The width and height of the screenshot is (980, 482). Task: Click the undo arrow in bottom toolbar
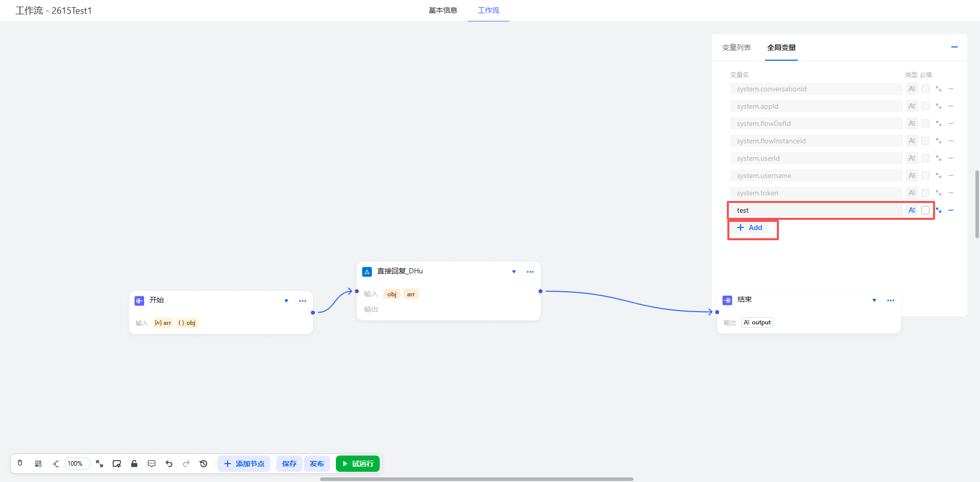pyautogui.click(x=169, y=464)
